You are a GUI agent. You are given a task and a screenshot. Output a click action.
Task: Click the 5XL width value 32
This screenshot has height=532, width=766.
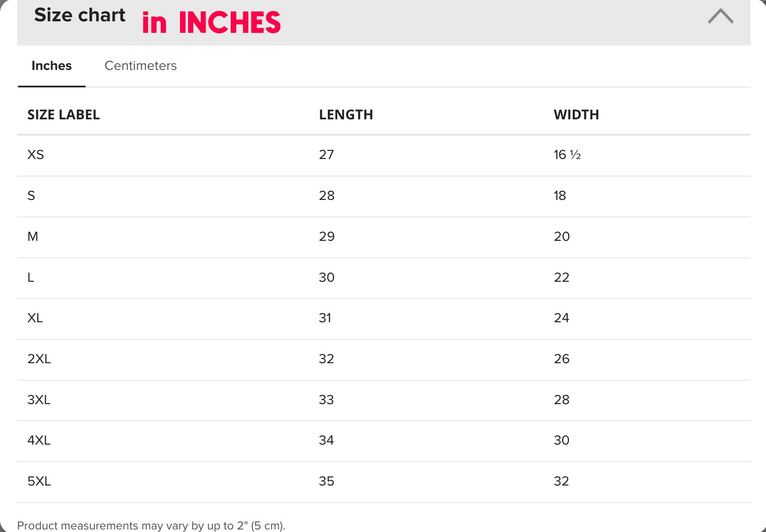pyautogui.click(x=561, y=481)
